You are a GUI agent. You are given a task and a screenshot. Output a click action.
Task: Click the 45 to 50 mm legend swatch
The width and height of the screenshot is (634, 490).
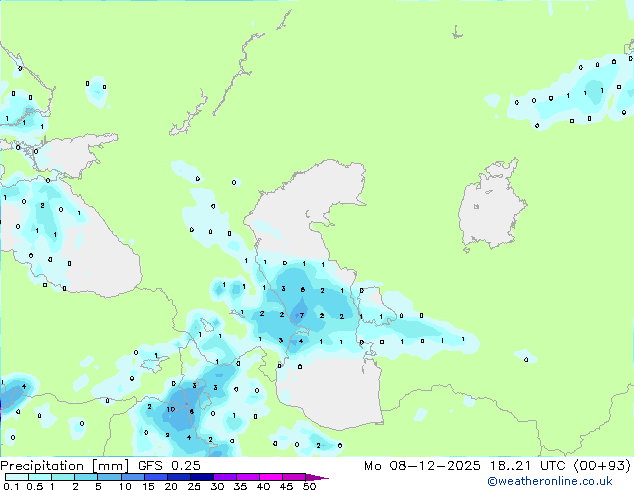point(294,477)
